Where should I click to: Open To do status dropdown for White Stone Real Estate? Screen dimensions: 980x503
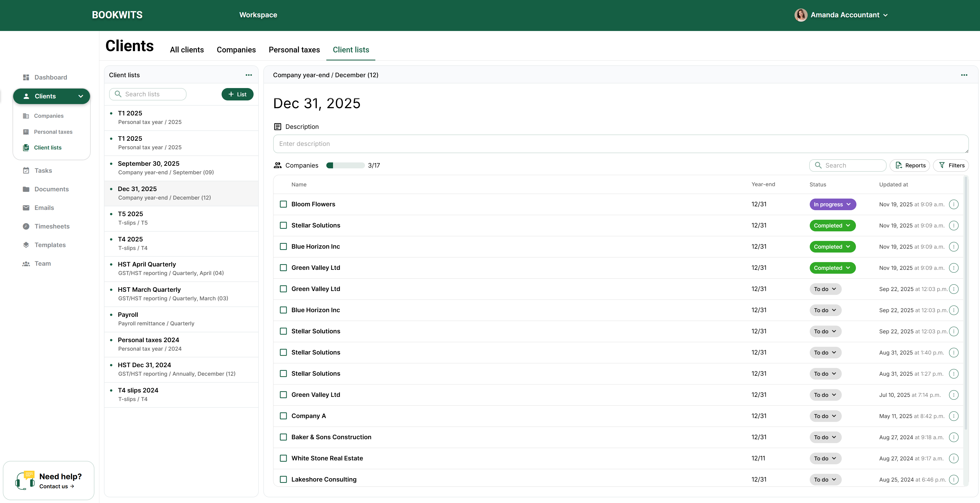[x=825, y=458]
